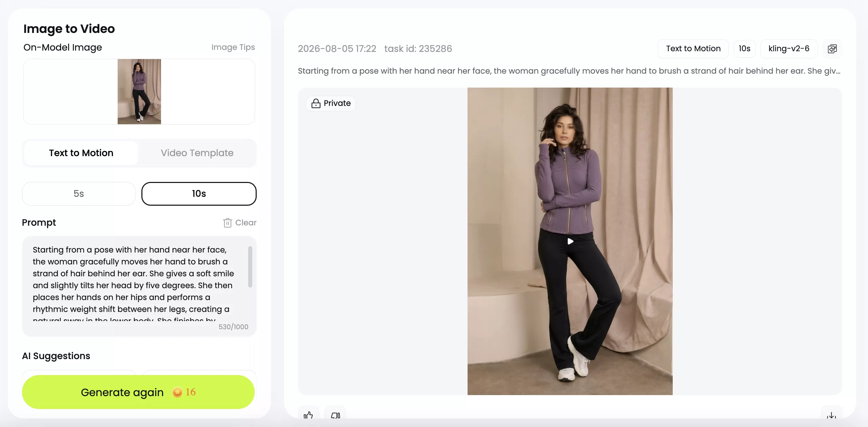The height and width of the screenshot is (427, 868).
Task: Click the lock icon on Private badge
Action: point(316,103)
